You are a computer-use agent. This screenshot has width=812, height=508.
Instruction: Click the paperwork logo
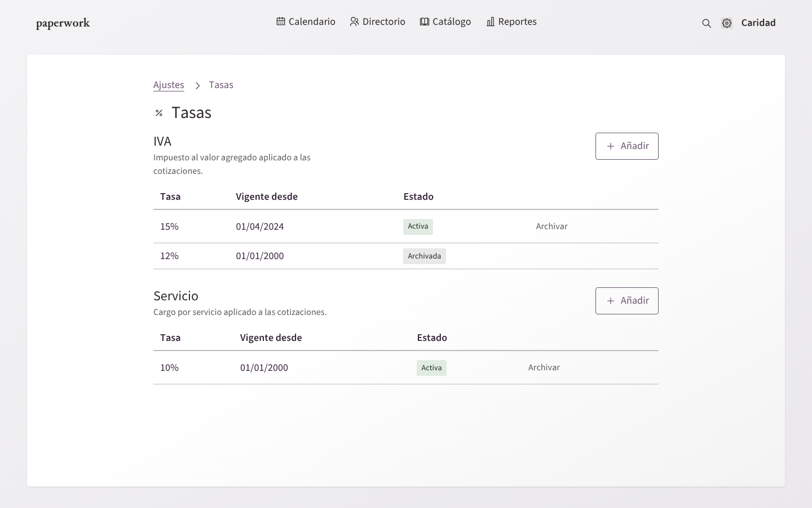coord(63,23)
